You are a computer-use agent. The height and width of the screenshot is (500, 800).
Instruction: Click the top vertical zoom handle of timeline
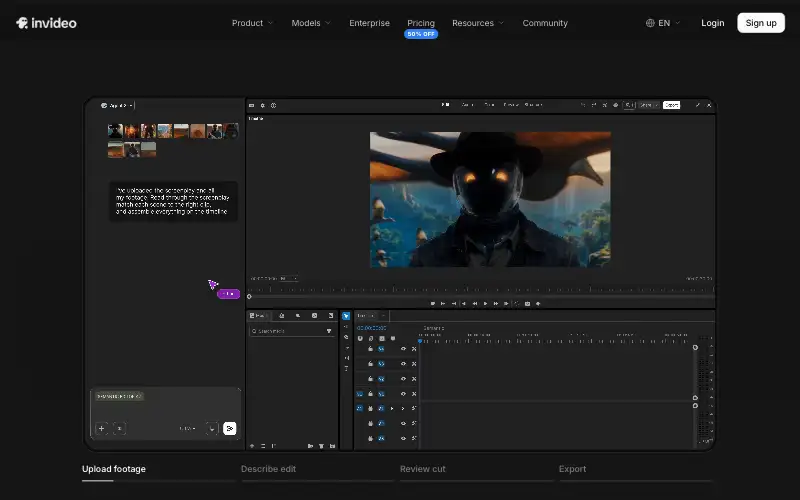[x=695, y=347]
